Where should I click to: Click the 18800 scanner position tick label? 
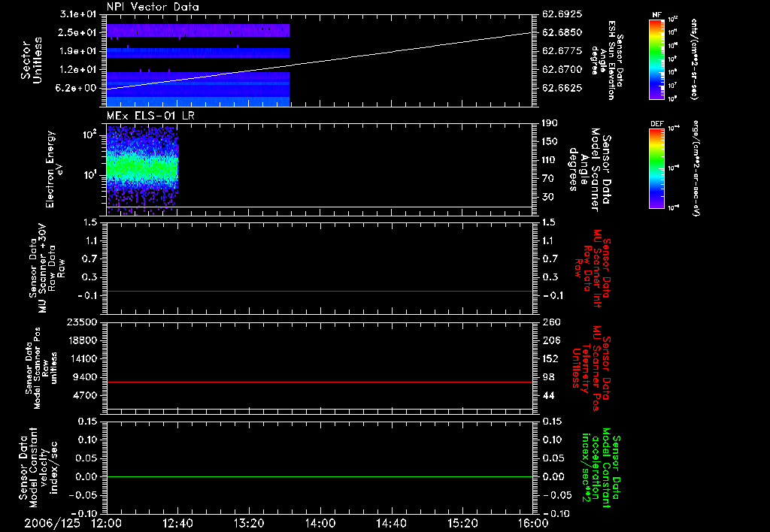(x=82, y=340)
